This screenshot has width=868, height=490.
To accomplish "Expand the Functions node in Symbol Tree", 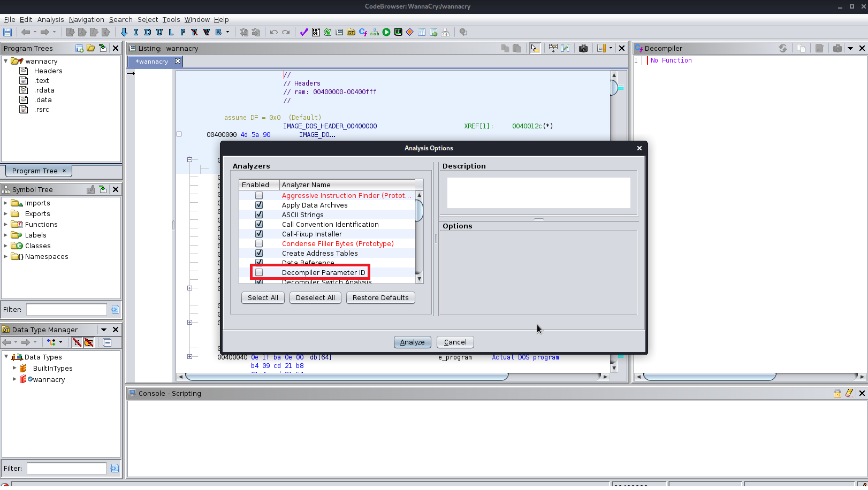I will point(5,224).
